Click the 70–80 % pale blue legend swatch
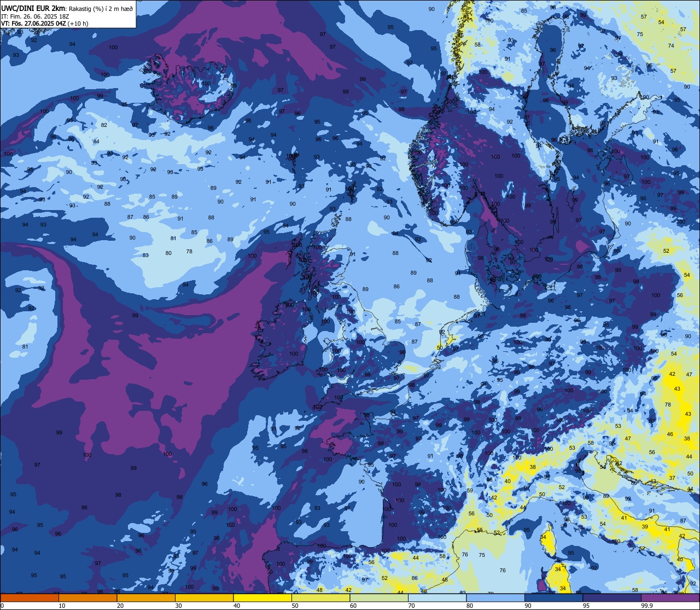 click(437, 598)
